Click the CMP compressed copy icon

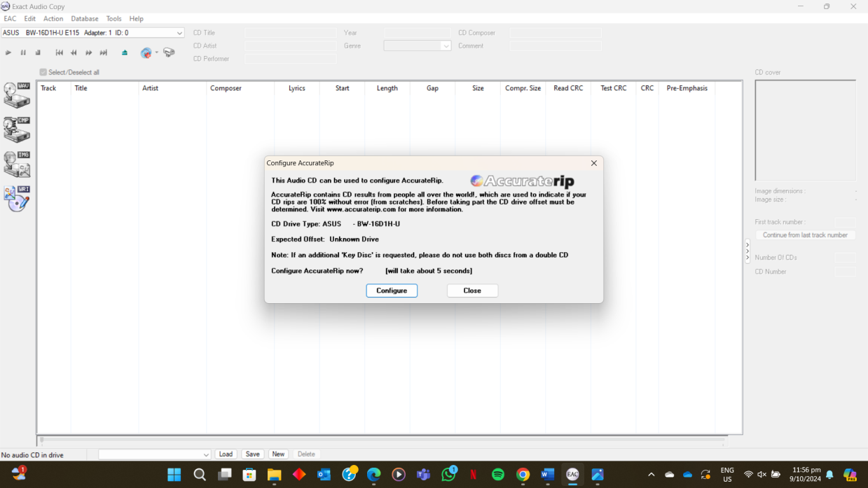pos(17,129)
